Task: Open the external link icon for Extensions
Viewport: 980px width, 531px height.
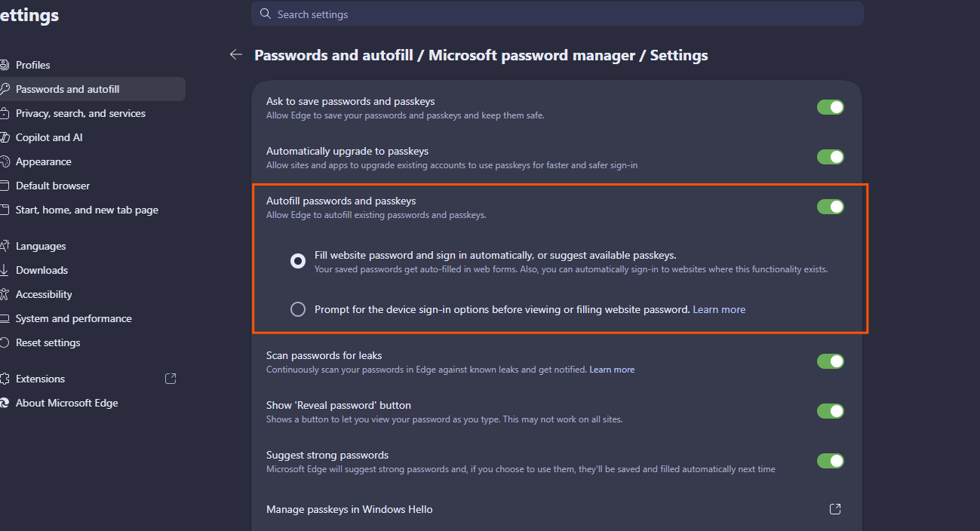Action: click(x=171, y=379)
